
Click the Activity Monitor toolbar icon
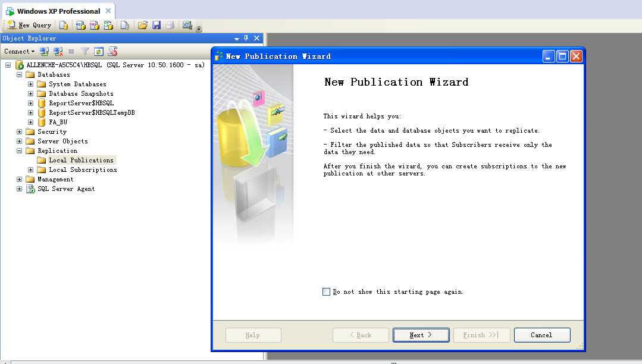(x=187, y=26)
